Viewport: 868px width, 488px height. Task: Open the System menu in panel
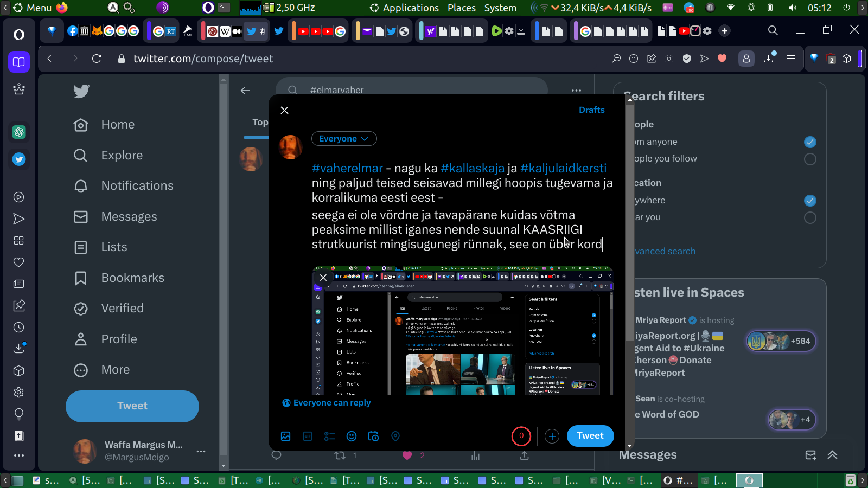coord(500,8)
